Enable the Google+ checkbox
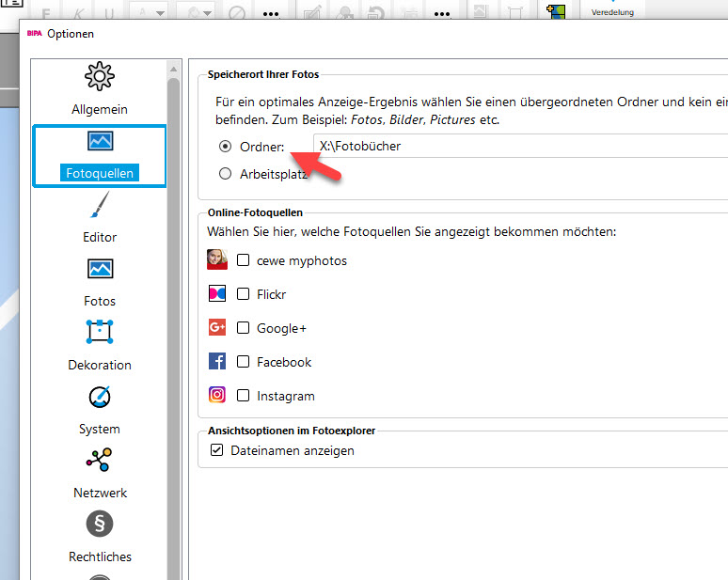728x580 pixels. [243, 327]
